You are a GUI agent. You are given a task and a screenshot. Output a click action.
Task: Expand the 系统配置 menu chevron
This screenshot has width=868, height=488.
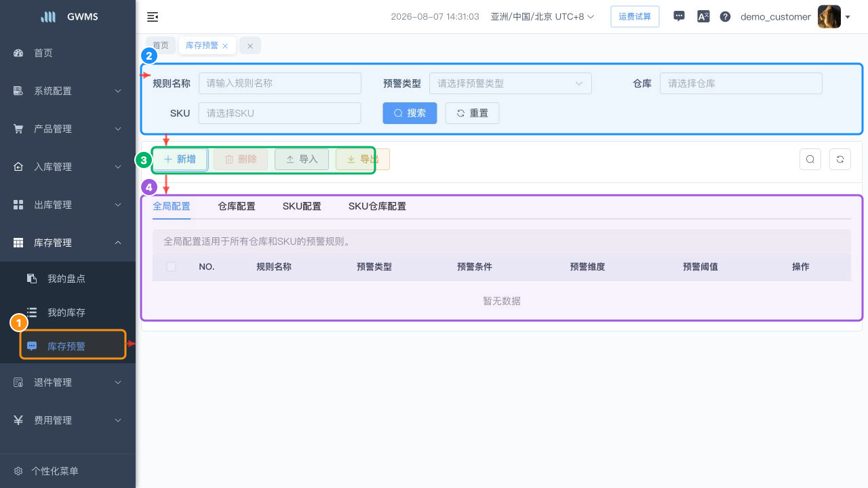(x=118, y=91)
